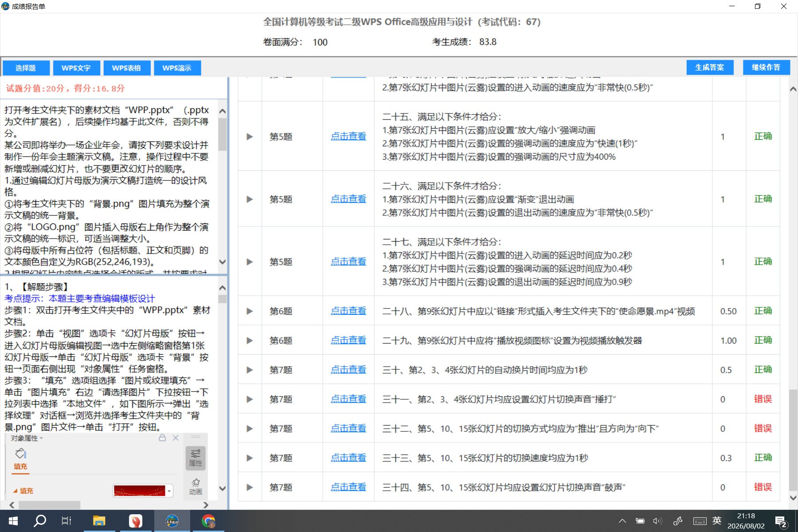Expand the 三十三 transition speed row
The width and height of the screenshot is (798, 532).
250,458
